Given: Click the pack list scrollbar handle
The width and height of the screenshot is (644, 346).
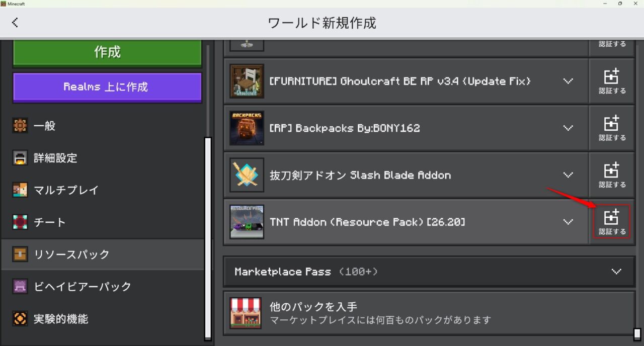Looking at the screenshot, I should coord(637,334).
